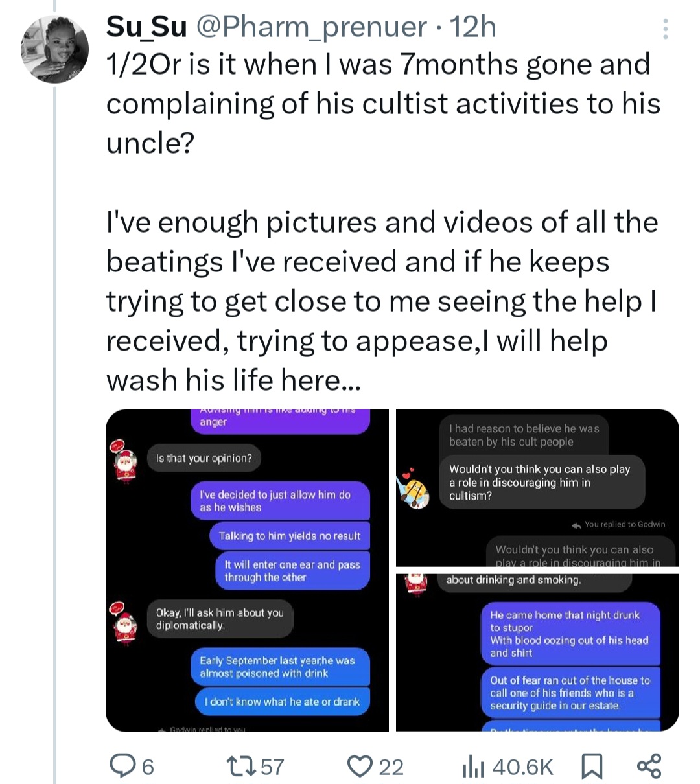This screenshot has height=784, width=700.
Task: Open the Su_Su display name link
Action: (x=146, y=27)
